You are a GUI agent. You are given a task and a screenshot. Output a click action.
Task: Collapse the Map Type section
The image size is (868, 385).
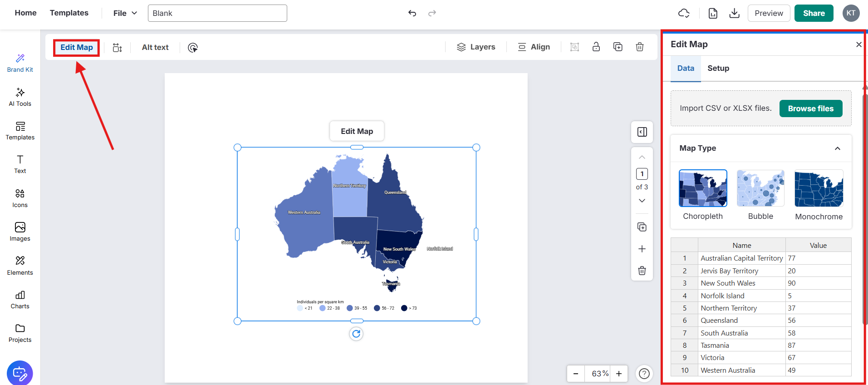[x=838, y=148]
